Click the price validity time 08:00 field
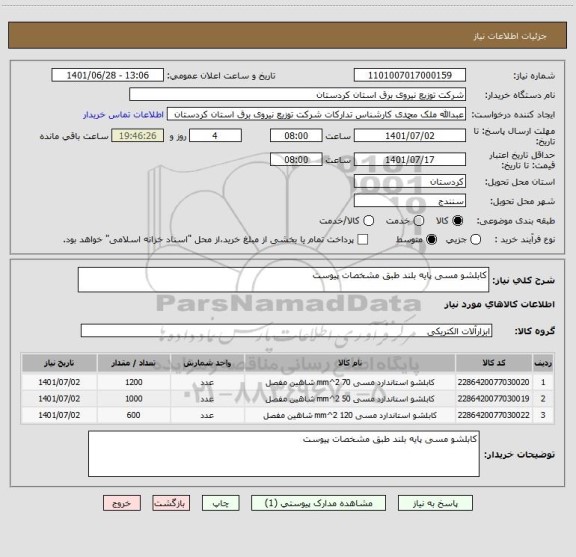Viewport: 576px width, 557px height. tap(296, 159)
